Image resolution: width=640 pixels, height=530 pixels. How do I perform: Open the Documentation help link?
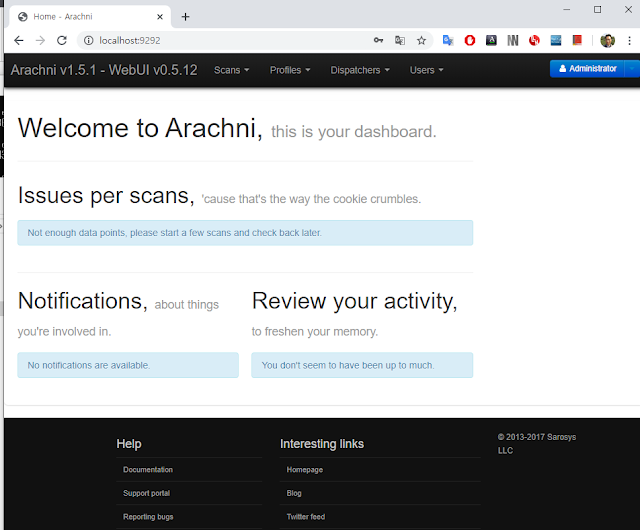tap(148, 470)
